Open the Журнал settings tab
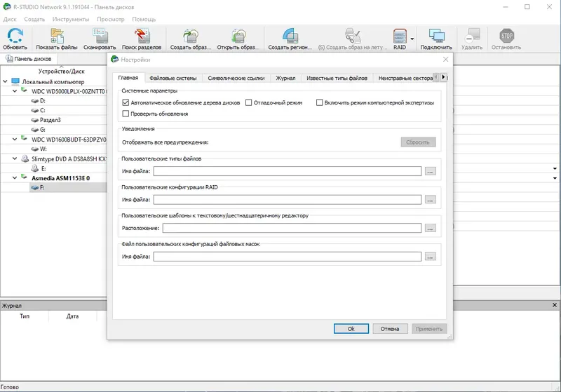 coord(285,78)
